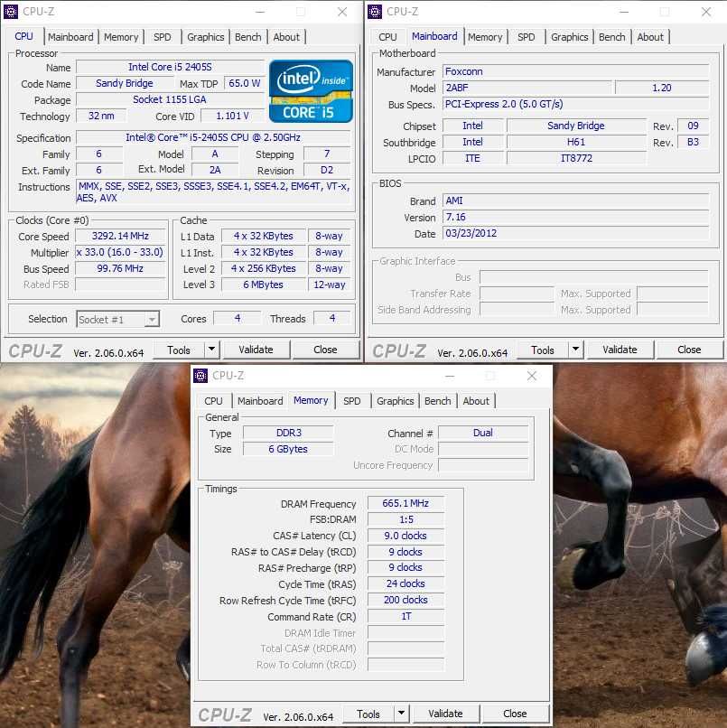This screenshot has height=728, width=727.
Task: Click the Core VID value 1.101 V
Action: coord(233,116)
